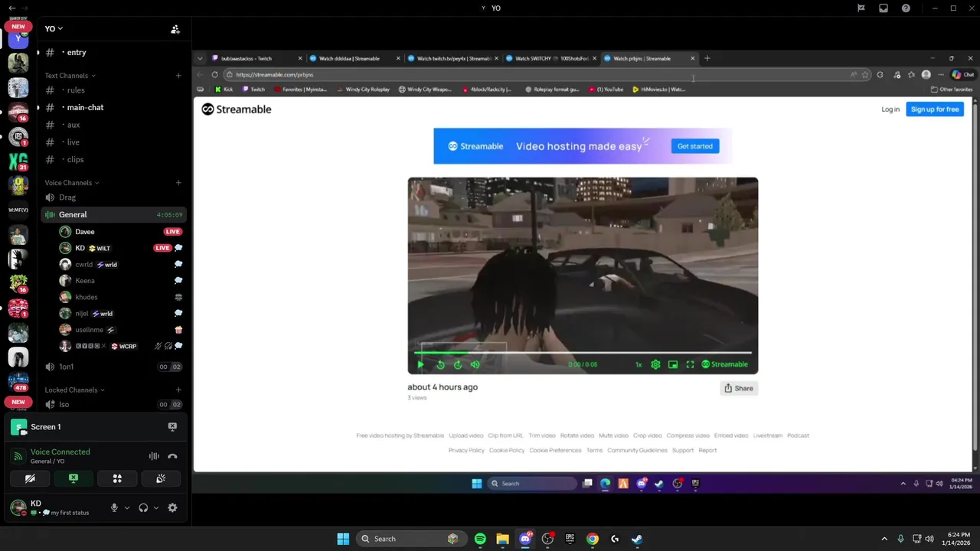This screenshot has height=551, width=980.
Task: Open the entry text channel
Action: pyautogui.click(x=113, y=52)
